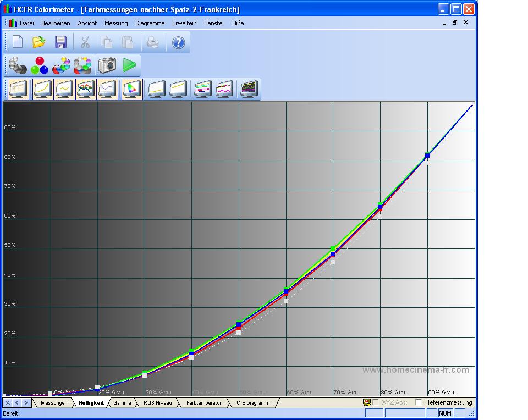Click the monitor icon right of CIE icon
528x420 pixels.
pos(157,89)
